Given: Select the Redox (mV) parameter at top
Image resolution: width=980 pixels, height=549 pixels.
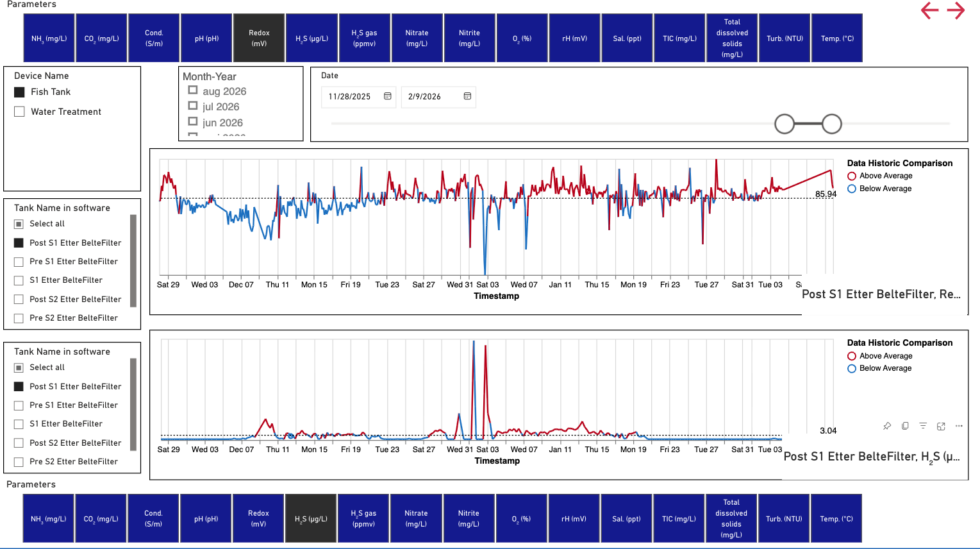Looking at the screenshot, I should coord(259,38).
